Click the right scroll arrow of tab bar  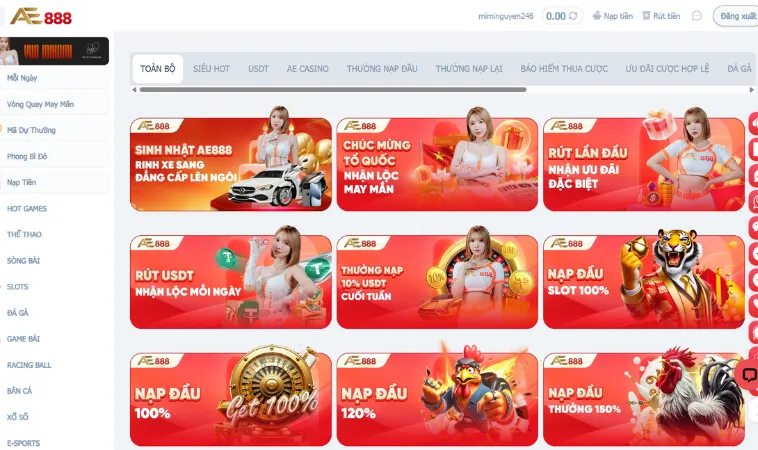[751, 90]
